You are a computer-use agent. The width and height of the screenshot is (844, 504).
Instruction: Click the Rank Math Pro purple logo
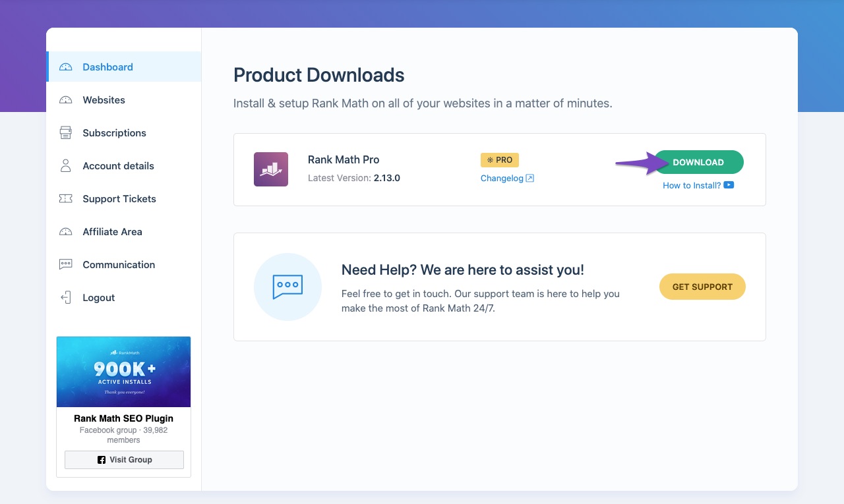271,169
